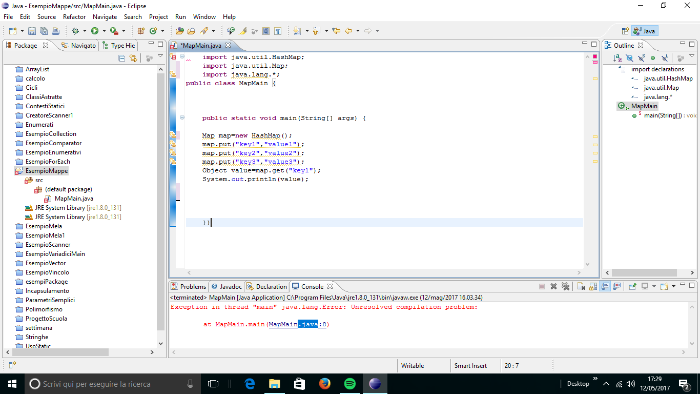Viewport: 700px width, 394px height.
Task: Toggle Hide Fields in Outline toolbar
Action: [x=629, y=58]
